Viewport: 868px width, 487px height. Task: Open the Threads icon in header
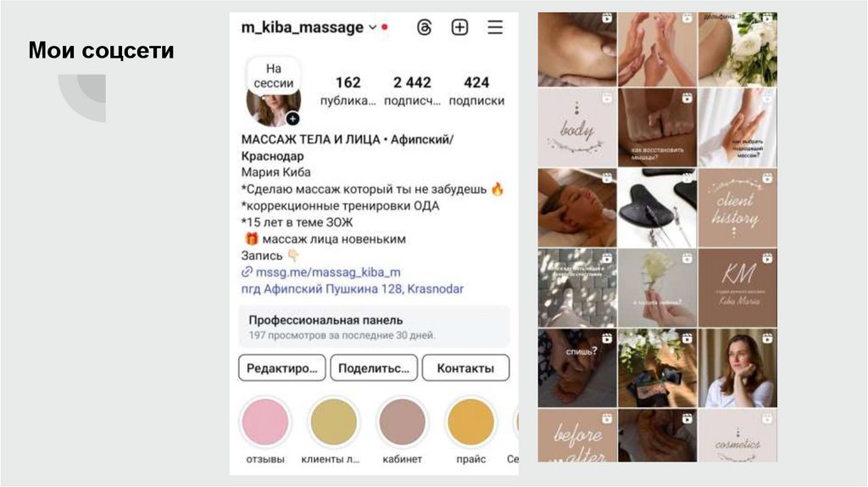[x=424, y=27]
